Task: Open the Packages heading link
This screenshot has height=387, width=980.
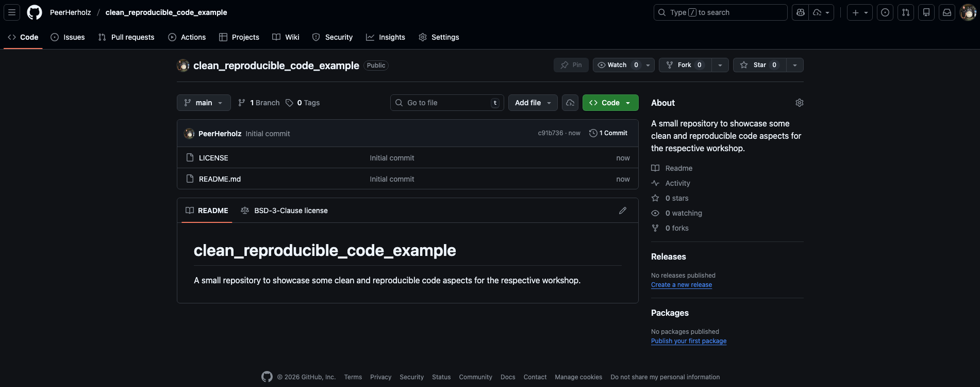Action: pos(670,313)
